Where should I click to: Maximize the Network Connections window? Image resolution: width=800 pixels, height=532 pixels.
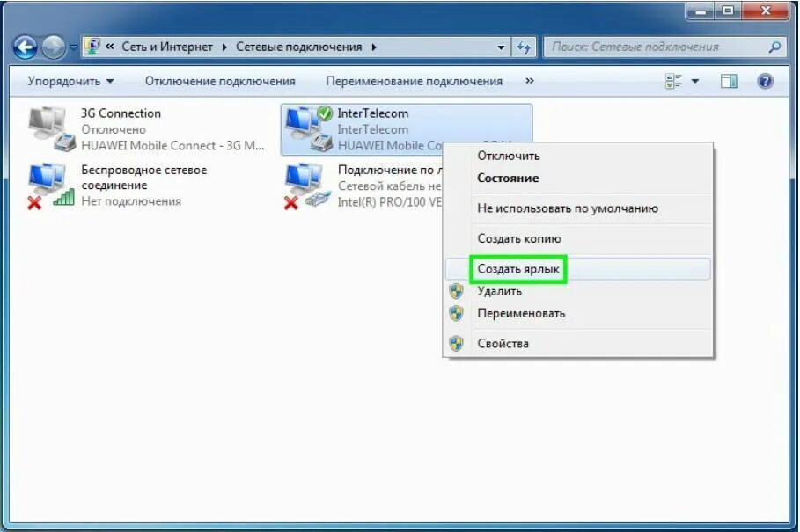coord(728,11)
